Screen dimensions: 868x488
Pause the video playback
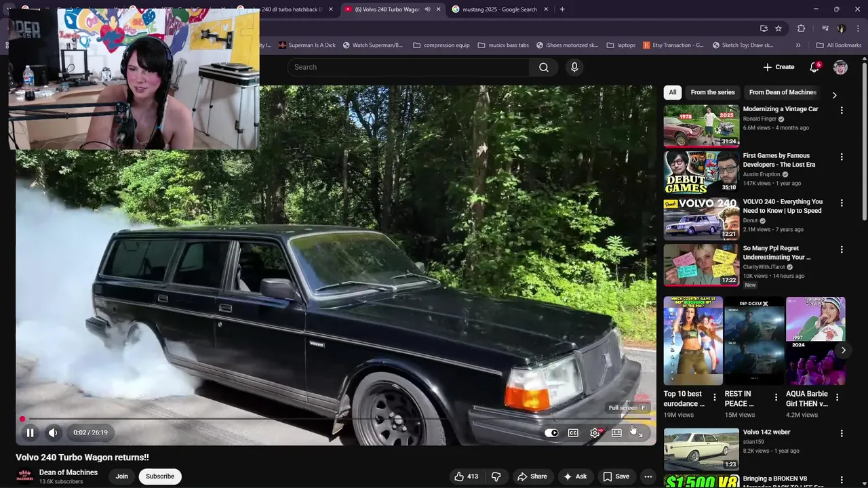30,432
